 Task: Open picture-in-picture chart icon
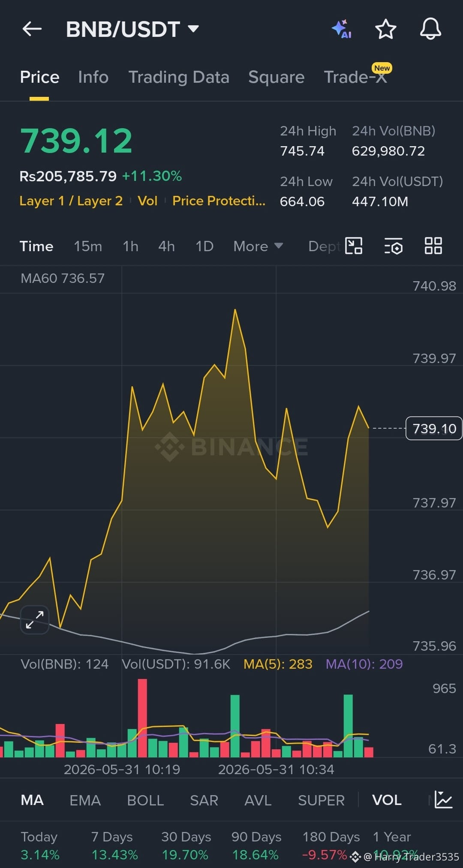[x=354, y=246]
